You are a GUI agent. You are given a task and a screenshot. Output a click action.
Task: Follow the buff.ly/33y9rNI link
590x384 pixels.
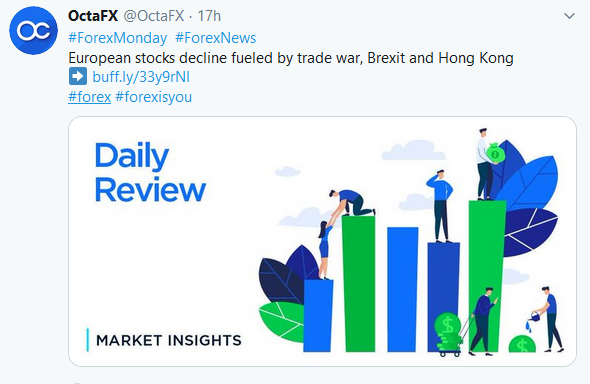point(141,77)
